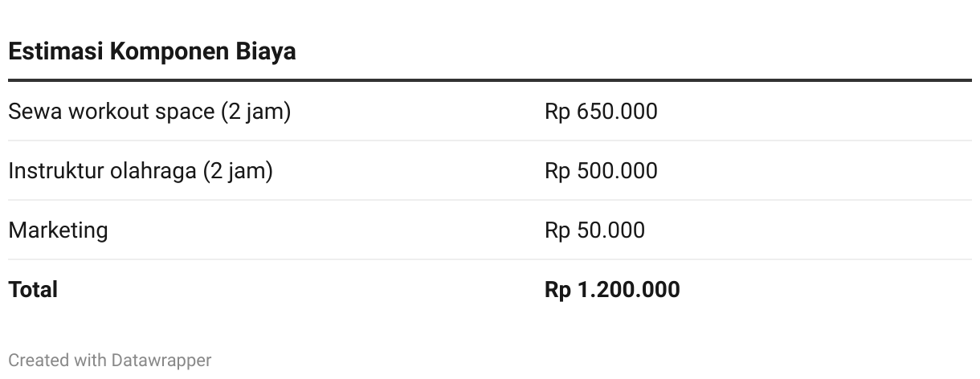Click the Rp 650.000 value
The width and height of the screenshot is (980, 379).
click(x=601, y=112)
